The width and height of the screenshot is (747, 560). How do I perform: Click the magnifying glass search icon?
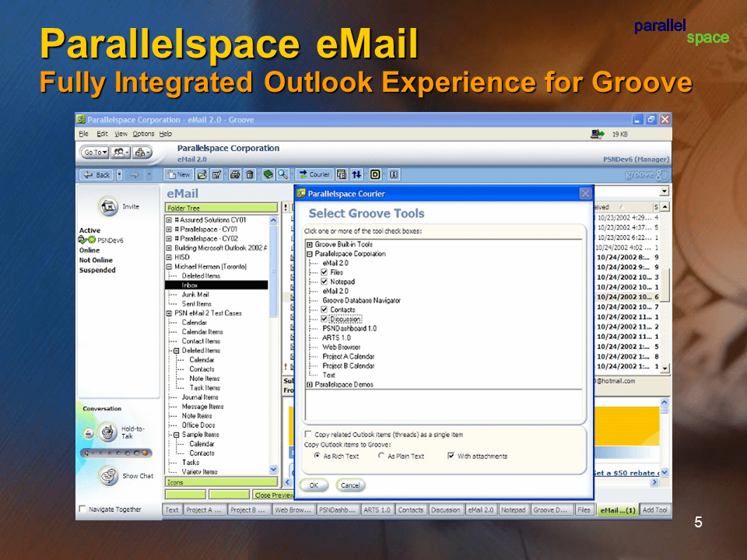[x=283, y=174]
